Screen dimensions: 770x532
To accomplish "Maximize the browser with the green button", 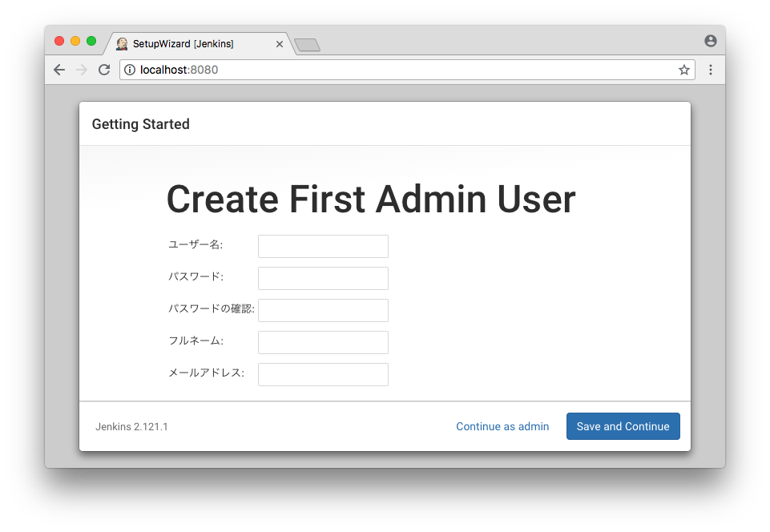I will click(91, 41).
